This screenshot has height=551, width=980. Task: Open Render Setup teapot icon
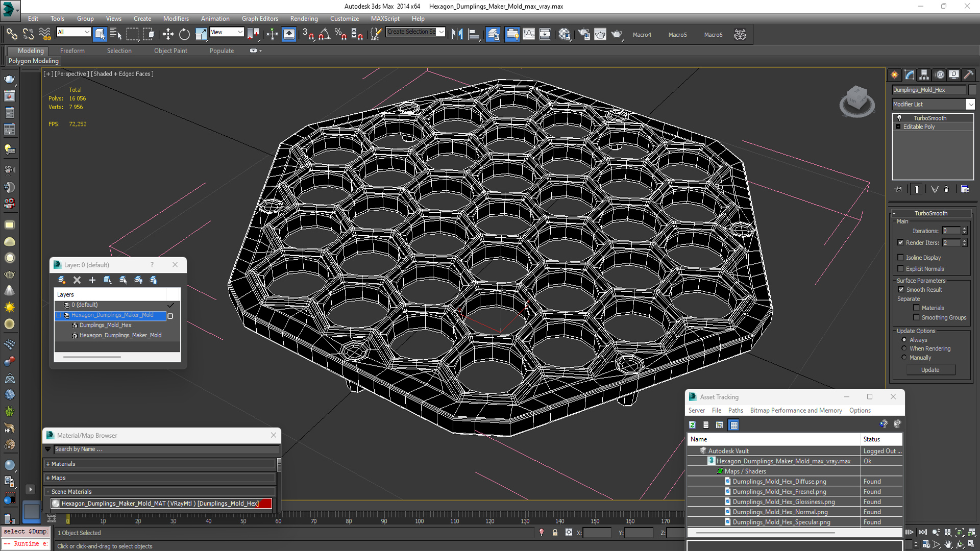point(583,34)
